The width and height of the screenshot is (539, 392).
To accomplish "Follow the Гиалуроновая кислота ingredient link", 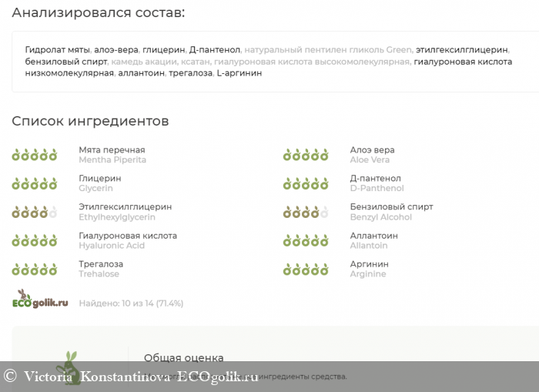I will (x=127, y=236).
